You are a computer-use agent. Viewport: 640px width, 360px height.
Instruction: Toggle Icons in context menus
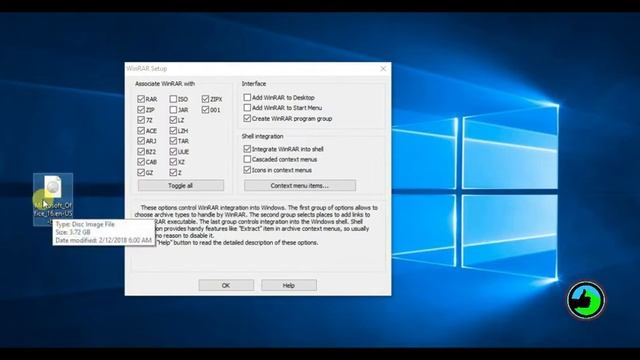click(247, 169)
